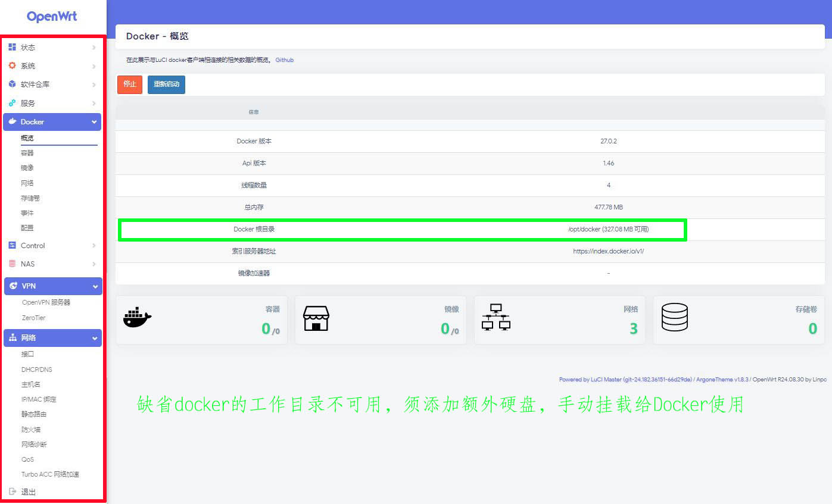Click the 状态 sidebar icon
832x504 pixels.
12,47
